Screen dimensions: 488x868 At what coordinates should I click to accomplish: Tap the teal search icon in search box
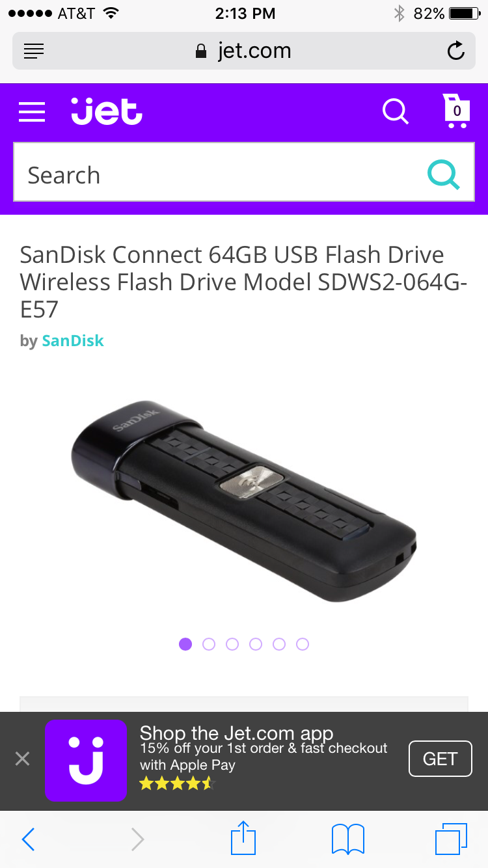pos(443,174)
